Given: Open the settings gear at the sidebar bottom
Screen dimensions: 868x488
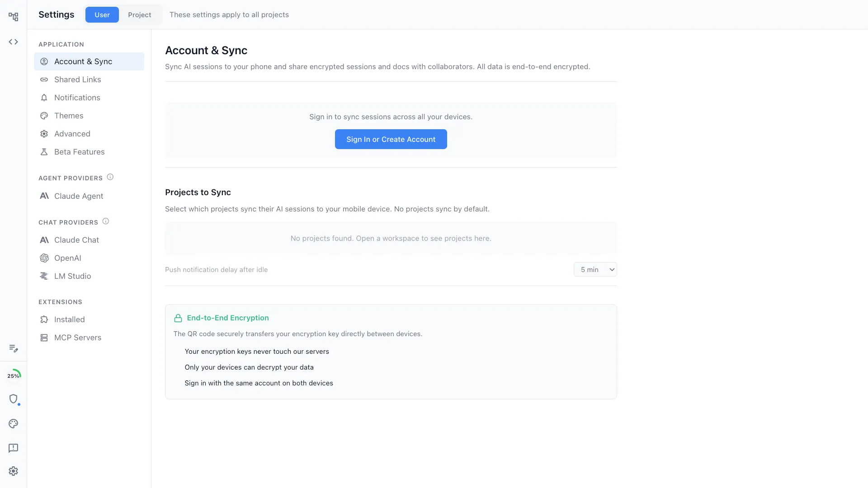Looking at the screenshot, I should click(x=13, y=471).
